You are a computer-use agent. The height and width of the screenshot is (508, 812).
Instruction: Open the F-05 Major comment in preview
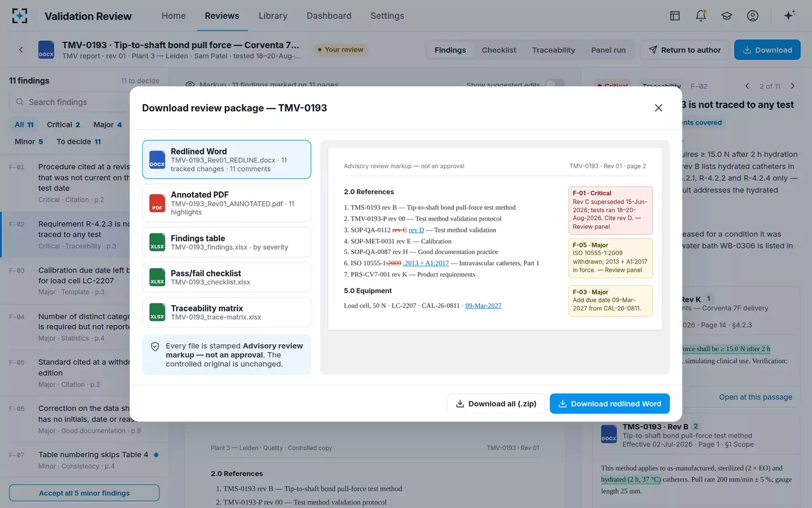[x=611, y=258]
